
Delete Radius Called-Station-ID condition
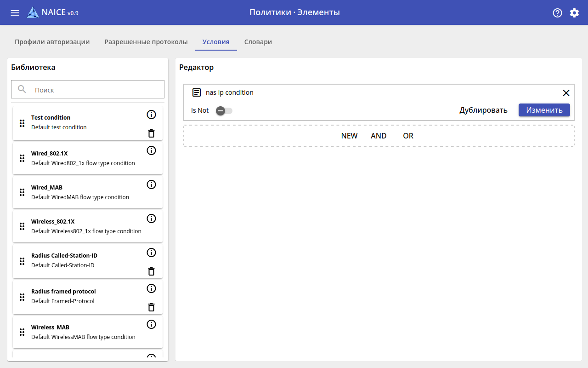(151, 271)
